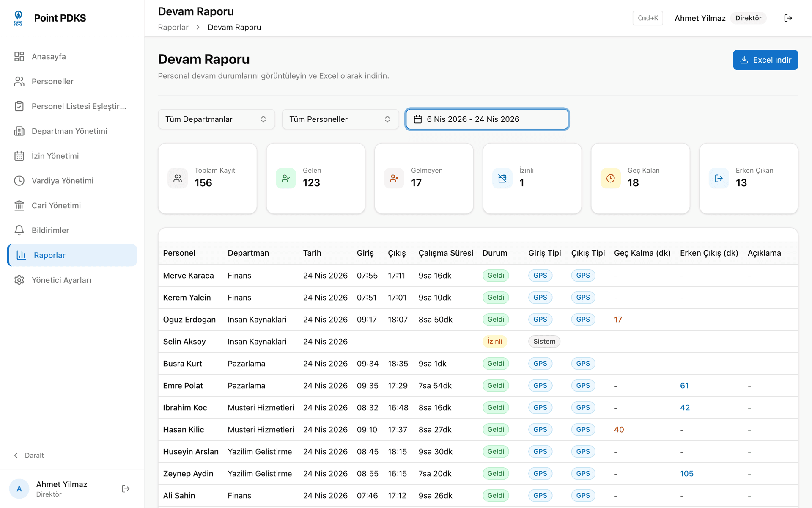Click Hasan Kilic's late value 40

coord(619,430)
